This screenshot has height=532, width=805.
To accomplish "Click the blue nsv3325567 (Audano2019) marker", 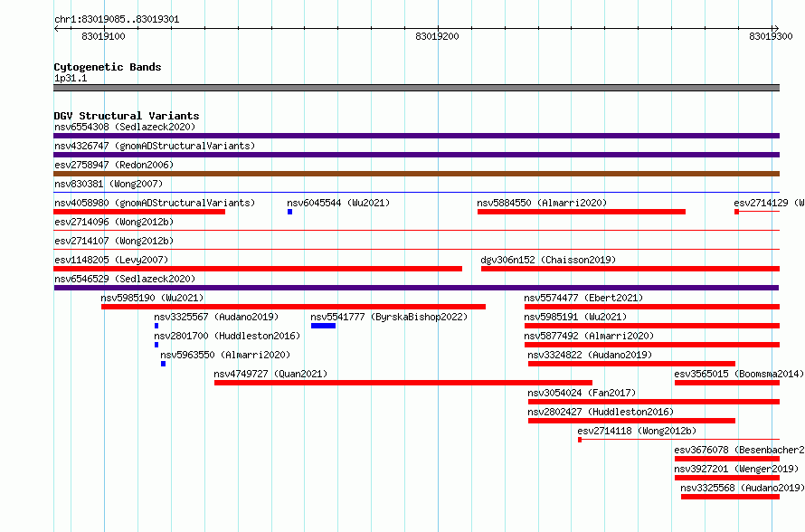I will [x=156, y=326].
